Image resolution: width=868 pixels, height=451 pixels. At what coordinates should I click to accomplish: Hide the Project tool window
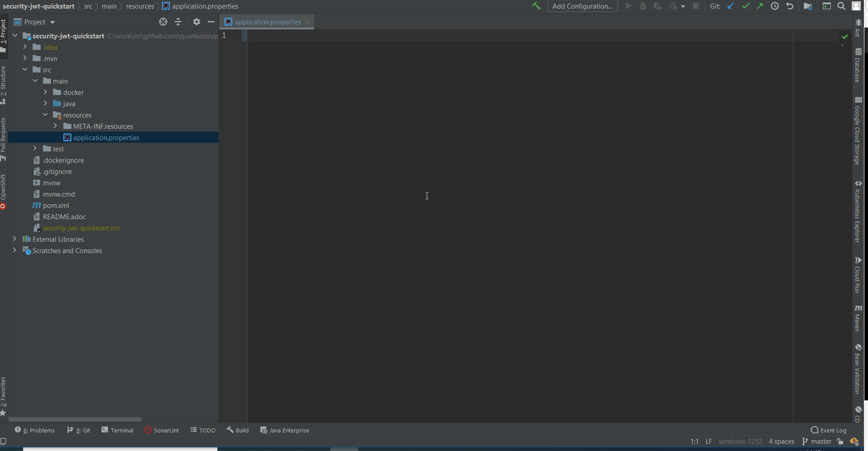coord(211,22)
